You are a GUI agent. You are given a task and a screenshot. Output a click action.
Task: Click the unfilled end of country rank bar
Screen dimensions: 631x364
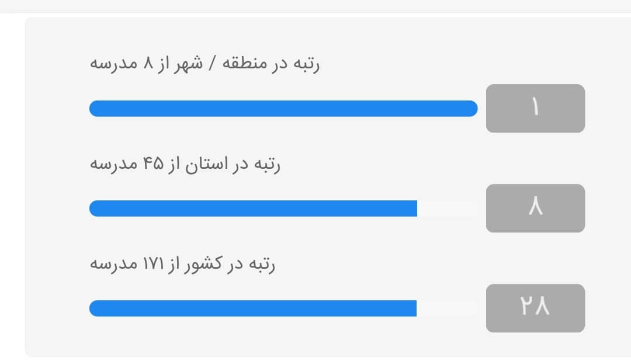(447, 308)
